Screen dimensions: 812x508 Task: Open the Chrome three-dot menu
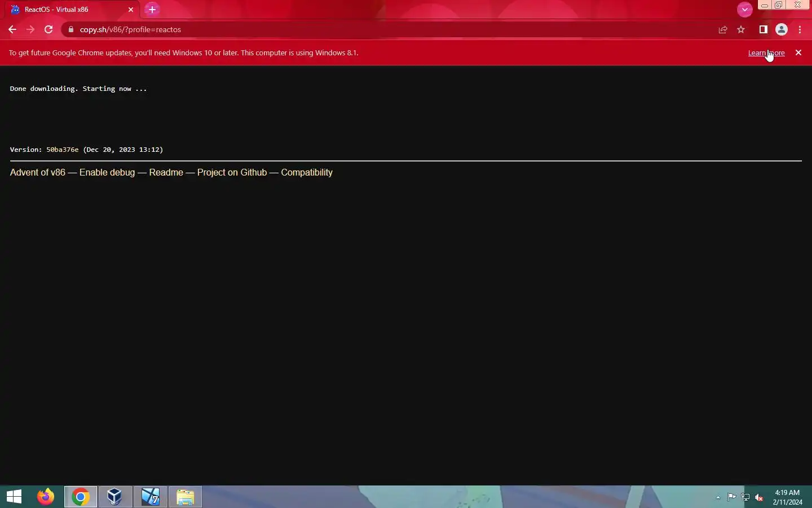800,29
